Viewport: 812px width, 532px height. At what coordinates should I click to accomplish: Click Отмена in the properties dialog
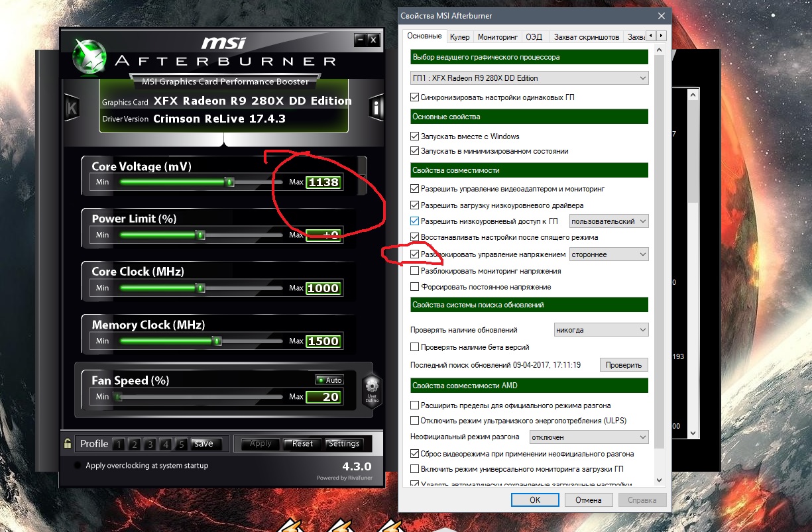589,500
